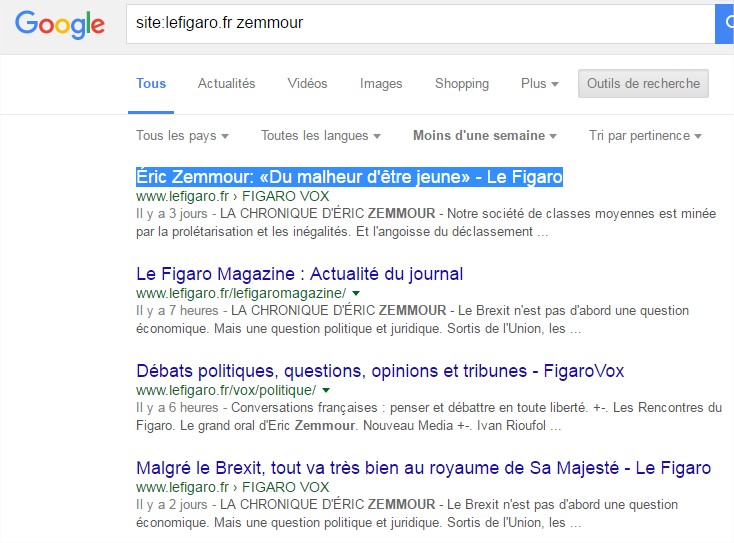Toggle the Outils de recherche button
Screen dimensions: 734x543
pyautogui.click(x=643, y=83)
